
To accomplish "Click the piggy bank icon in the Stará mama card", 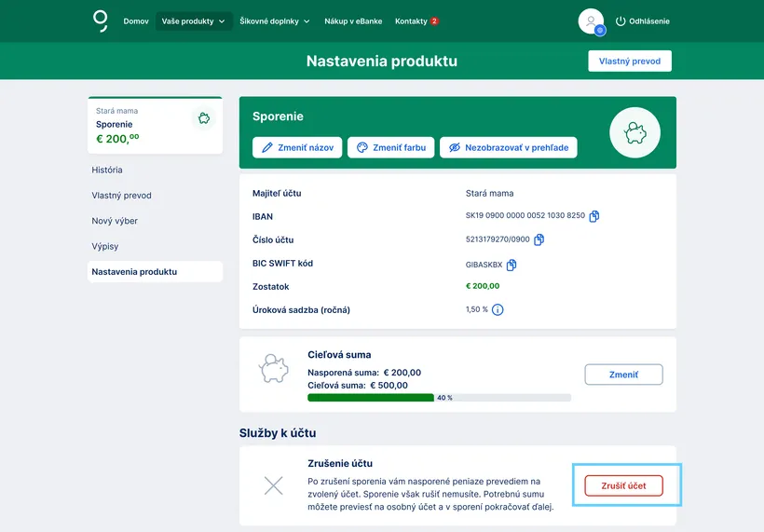I will 204,118.
